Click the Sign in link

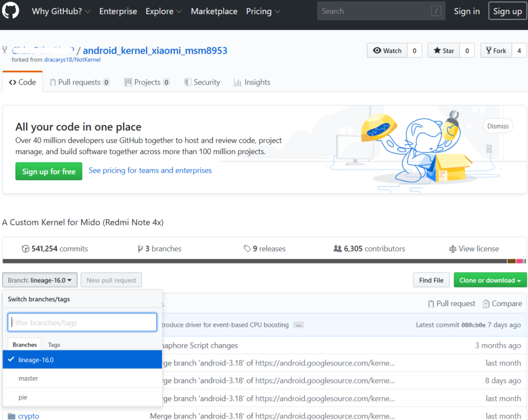467,11
